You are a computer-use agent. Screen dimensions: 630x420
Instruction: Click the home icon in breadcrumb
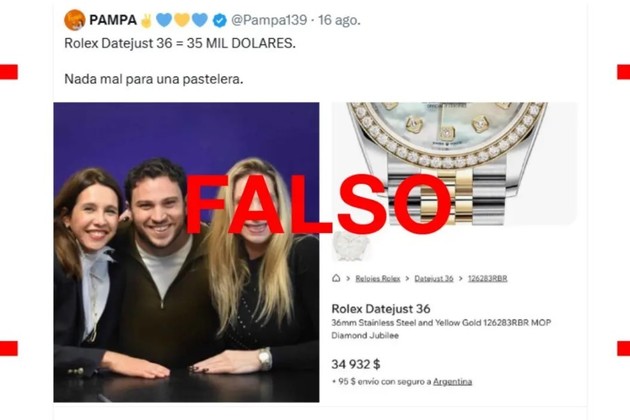(336, 278)
